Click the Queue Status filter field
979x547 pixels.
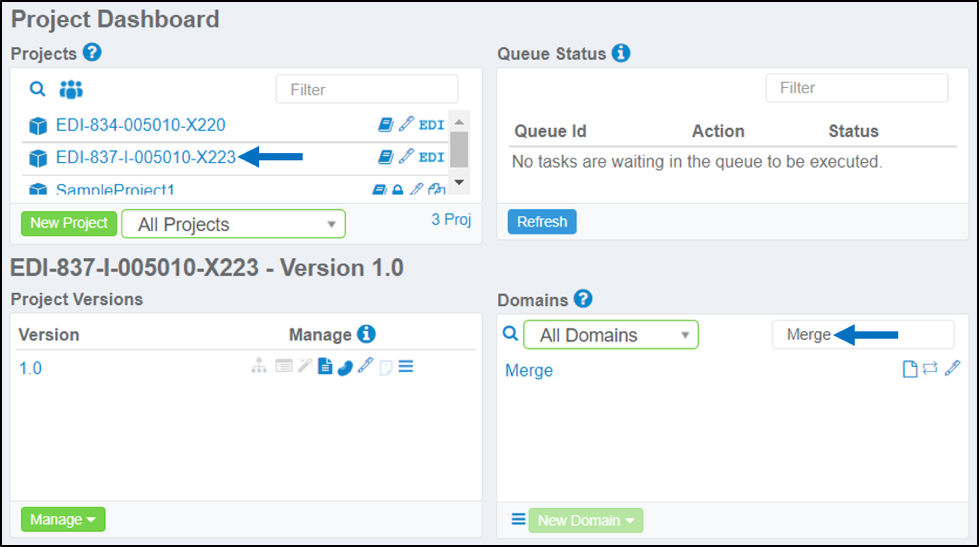click(x=857, y=88)
